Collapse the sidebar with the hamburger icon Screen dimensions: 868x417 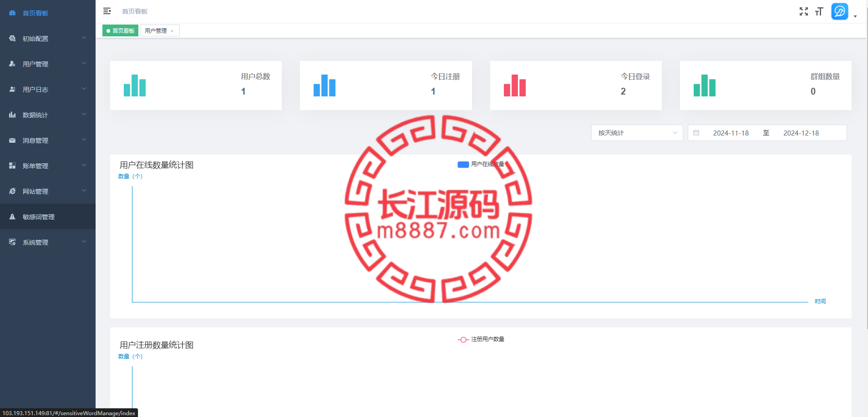tap(107, 11)
